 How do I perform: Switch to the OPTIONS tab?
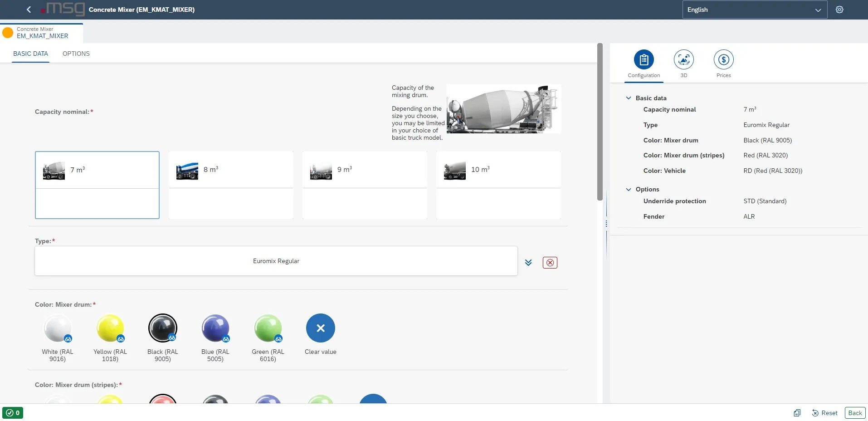[x=76, y=54]
